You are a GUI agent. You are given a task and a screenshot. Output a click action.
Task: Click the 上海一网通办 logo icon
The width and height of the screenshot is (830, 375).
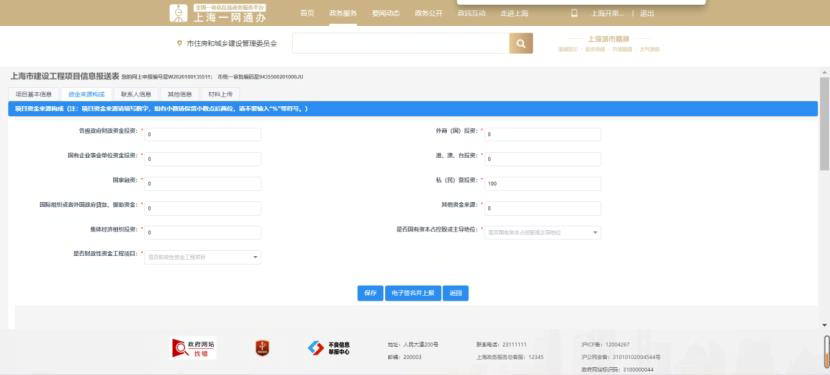point(178,13)
